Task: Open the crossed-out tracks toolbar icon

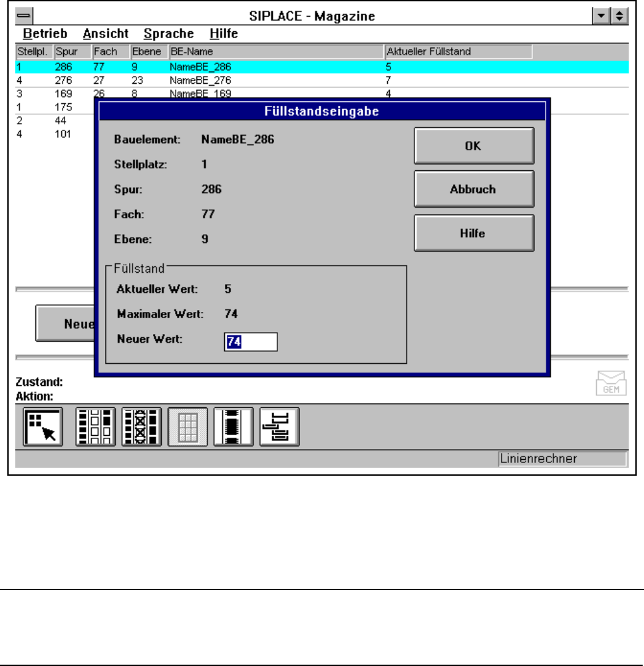Action: (x=142, y=426)
